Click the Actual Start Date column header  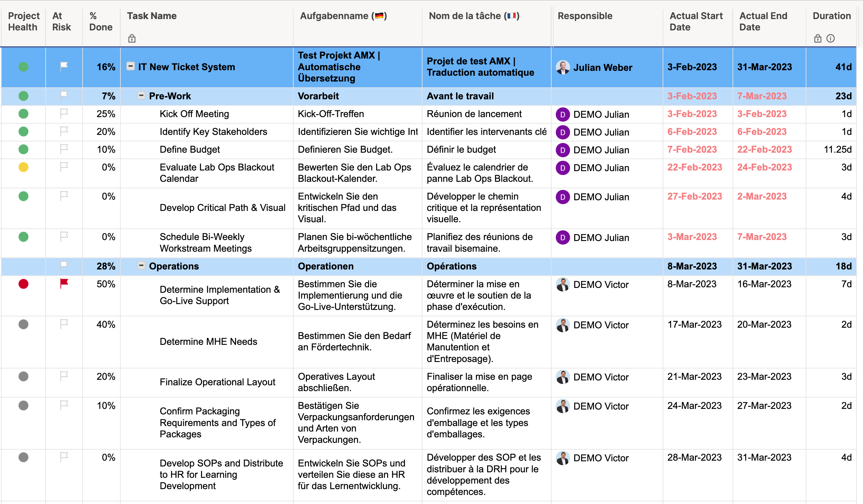[696, 21]
